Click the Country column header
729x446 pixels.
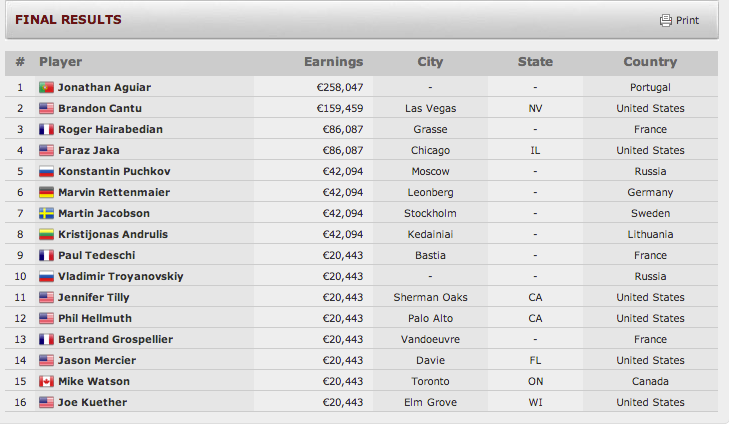tap(650, 62)
